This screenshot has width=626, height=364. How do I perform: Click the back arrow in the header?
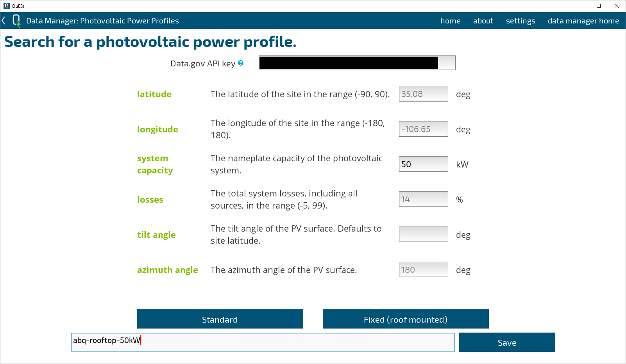click(4, 21)
